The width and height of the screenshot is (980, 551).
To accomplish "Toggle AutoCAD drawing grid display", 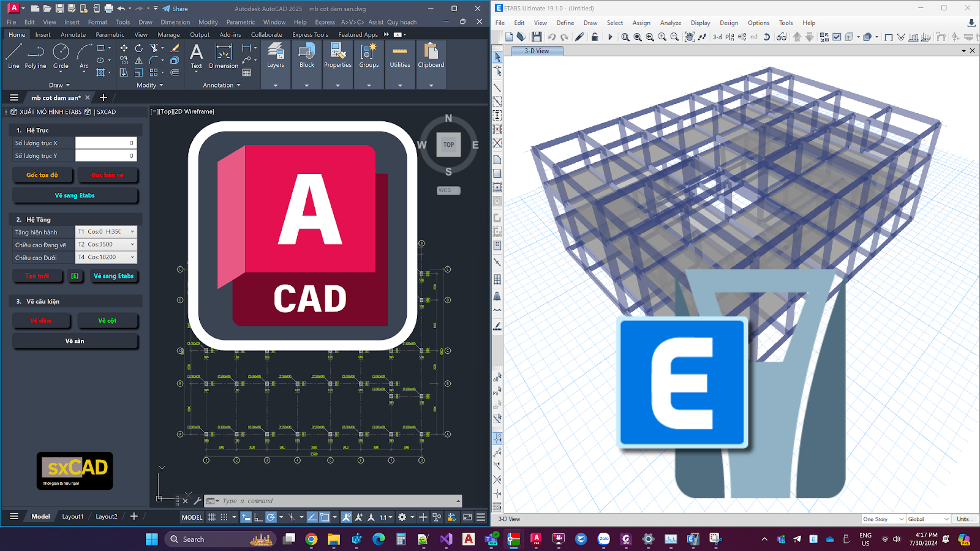I will [212, 517].
